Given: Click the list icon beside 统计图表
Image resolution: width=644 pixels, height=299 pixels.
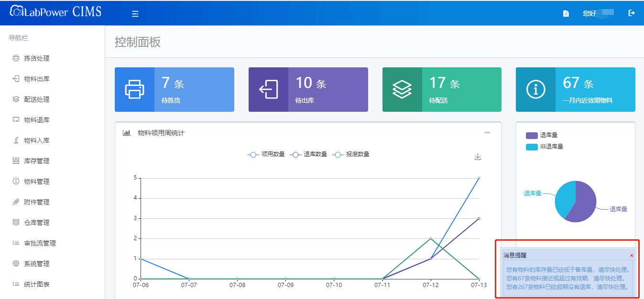Looking at the screenshot, I should [x=16, y=284].
